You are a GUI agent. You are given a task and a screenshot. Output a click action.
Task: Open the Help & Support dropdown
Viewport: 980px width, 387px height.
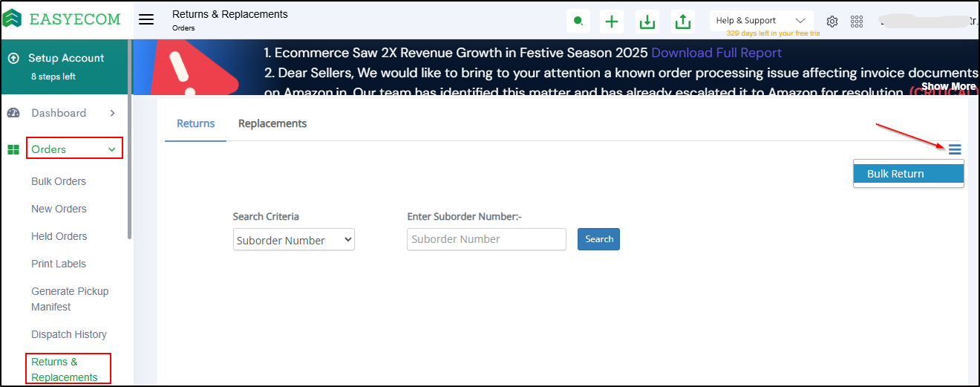pos(760,21)
